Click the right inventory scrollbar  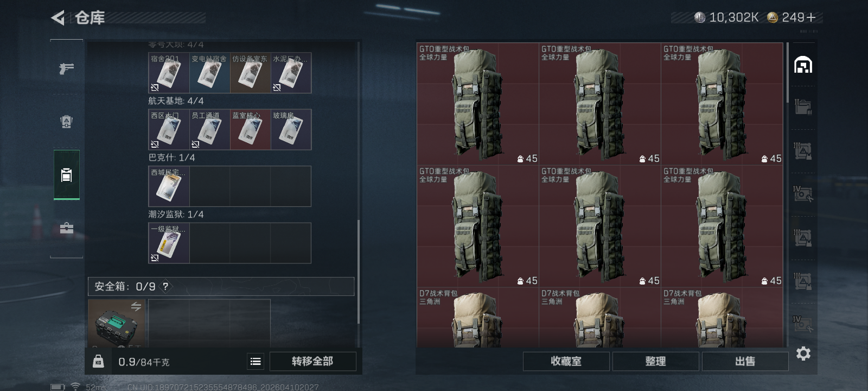[x=788, y=73]
